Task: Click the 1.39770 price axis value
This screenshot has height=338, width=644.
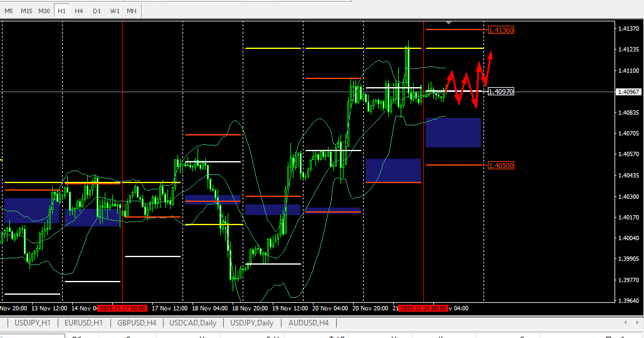Action: click(x=629, y=280)
